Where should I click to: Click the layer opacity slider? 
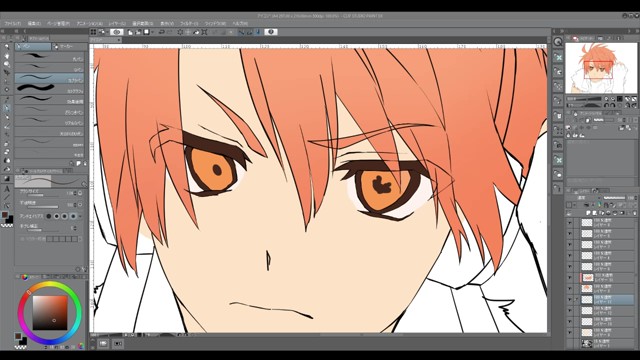[x=614, y=198]
